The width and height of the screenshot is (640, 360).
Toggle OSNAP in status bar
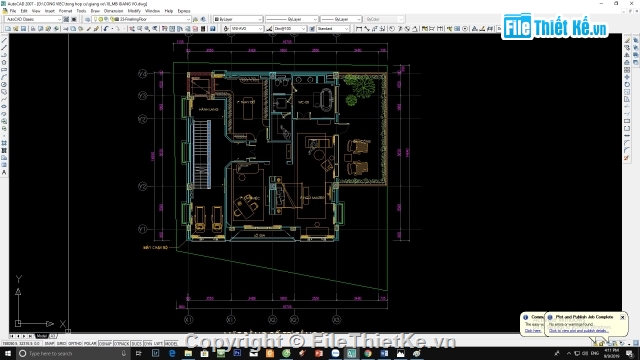pos(105,344)
